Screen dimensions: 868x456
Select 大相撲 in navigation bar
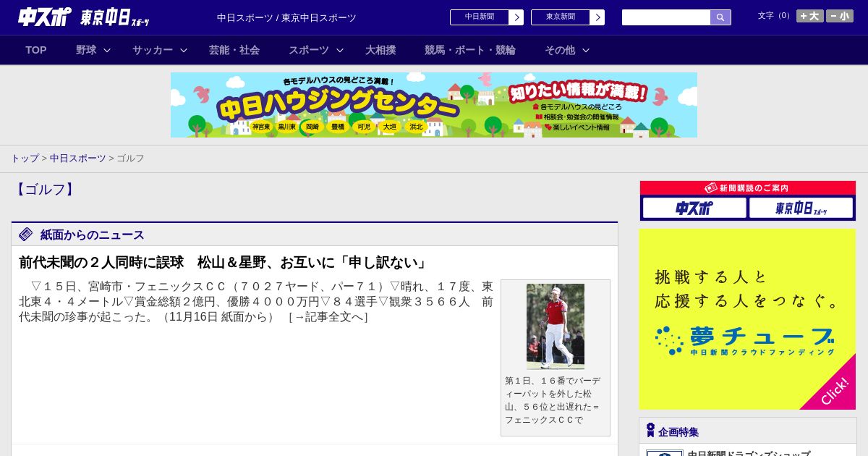pos(380,50)
